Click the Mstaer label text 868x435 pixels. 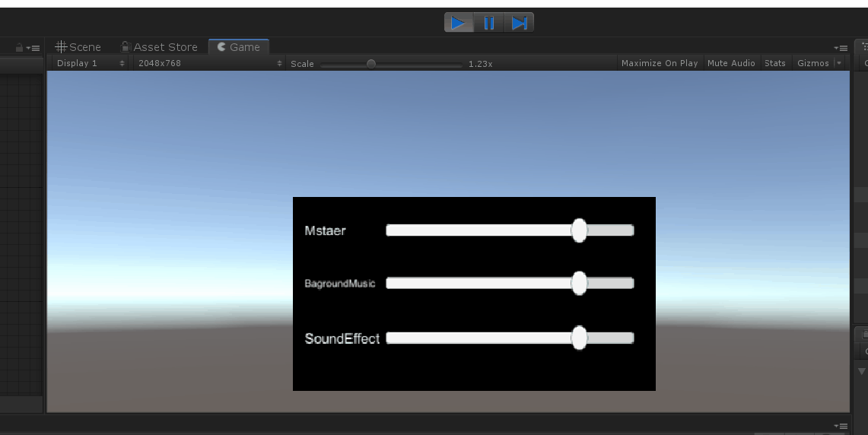(325, 230)
